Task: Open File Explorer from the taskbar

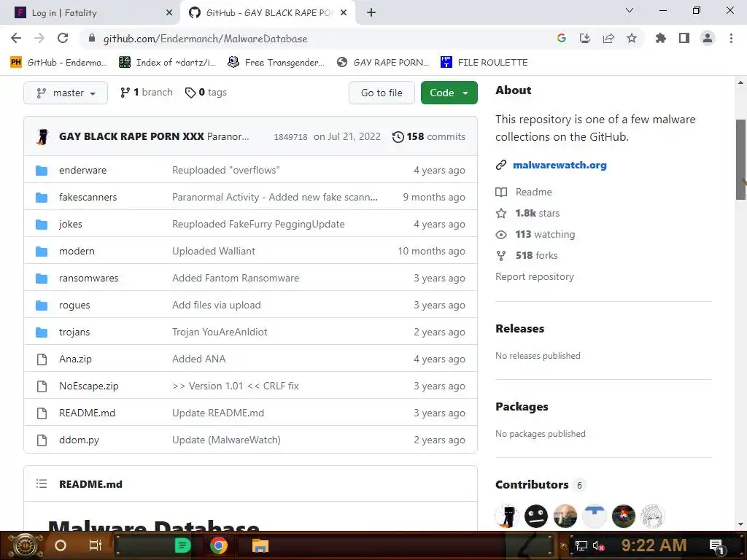Action: pyautogui.click(x=260, y=545)
